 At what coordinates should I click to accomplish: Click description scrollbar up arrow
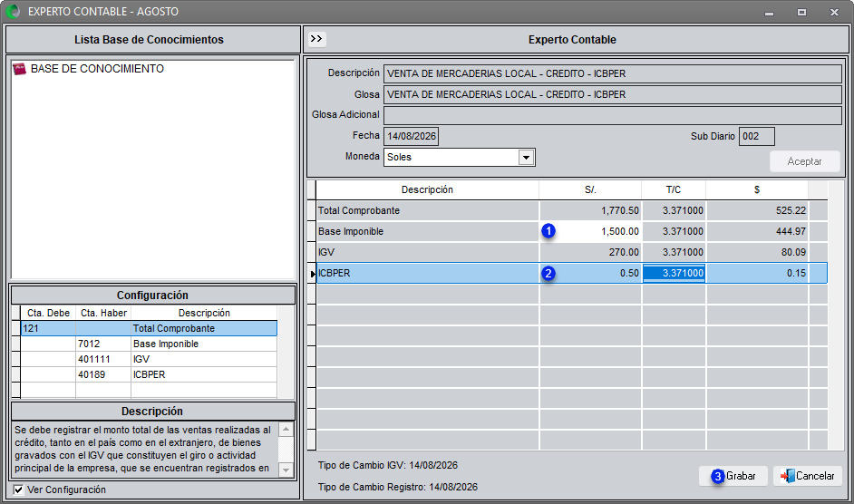(x=286, y=430)
